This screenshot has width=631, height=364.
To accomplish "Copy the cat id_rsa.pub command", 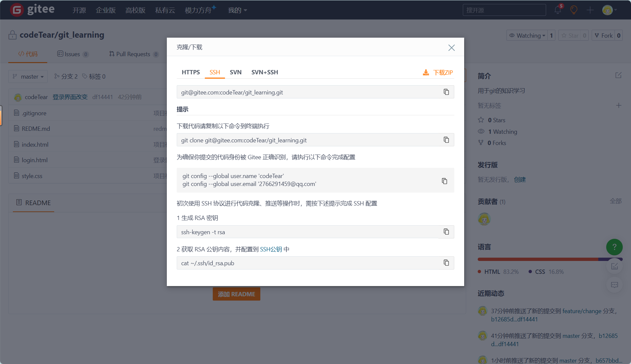I will coord(446,263).
